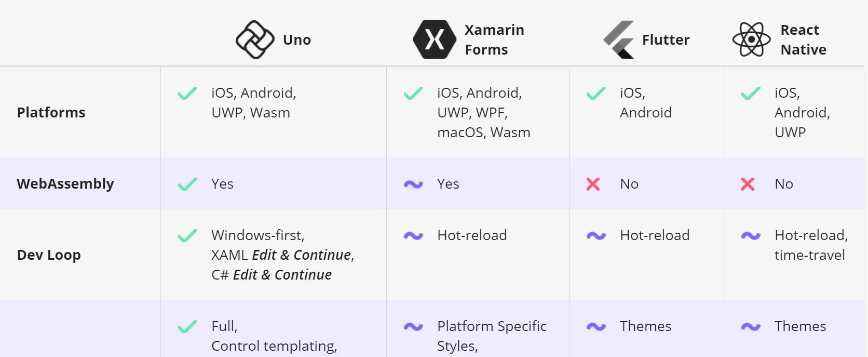Click the purple tilde beside Flutter Hot-reload
Viewport: 868px width, 357px height.
coord(596,235)
